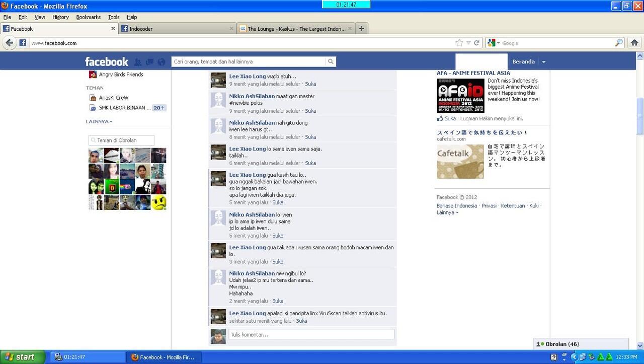Screen dimensions: 644x364
Task: Click the Firefox back arrow button
Action: point(9,43)
